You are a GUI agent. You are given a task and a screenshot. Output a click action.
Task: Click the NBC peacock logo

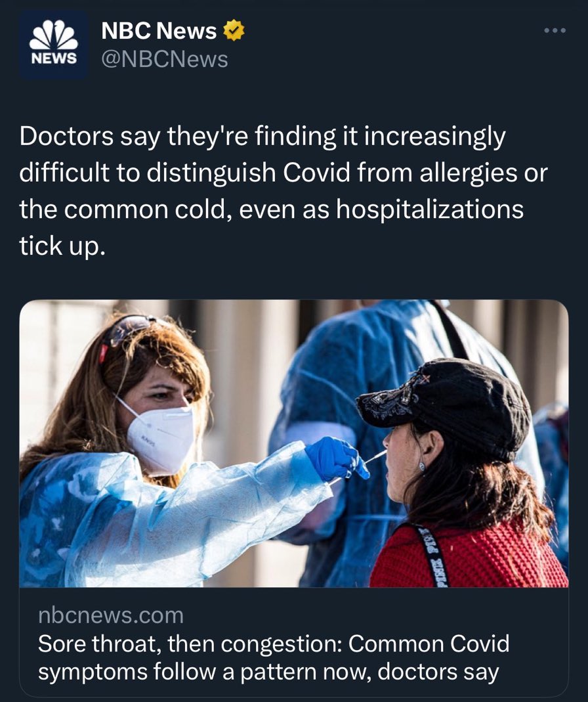(x=54, y=36)
